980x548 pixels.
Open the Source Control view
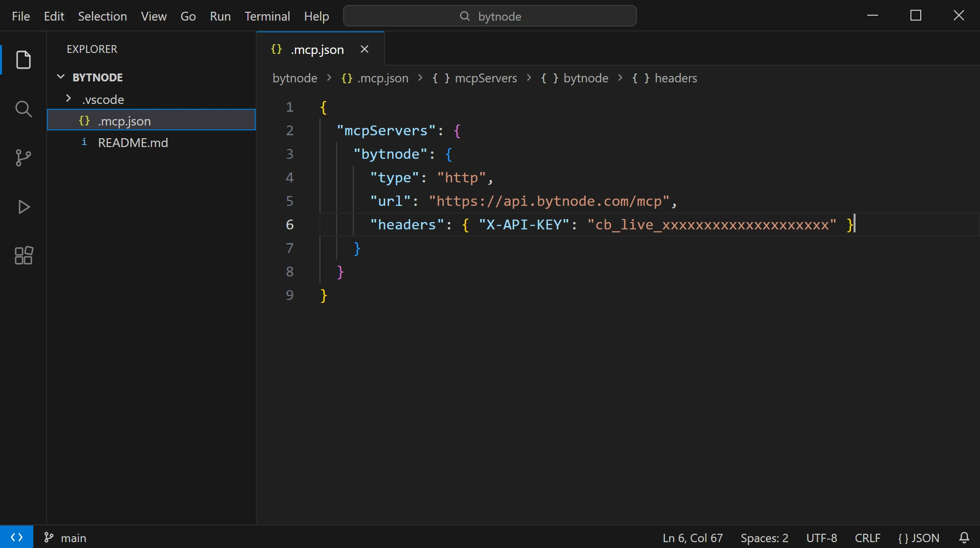24,158
